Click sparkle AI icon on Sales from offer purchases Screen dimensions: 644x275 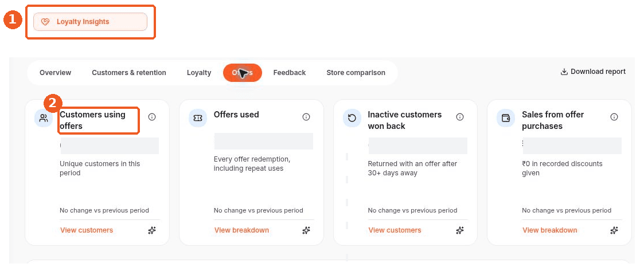[614, 230]
